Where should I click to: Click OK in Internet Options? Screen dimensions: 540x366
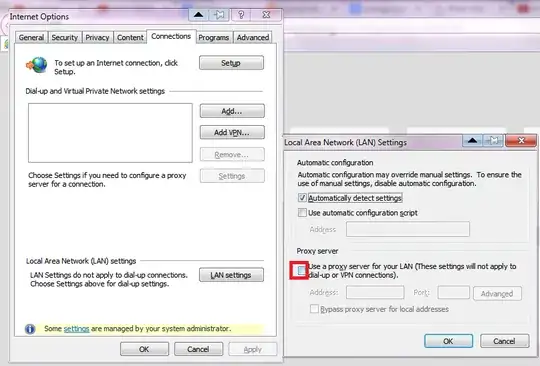tap(144, 349)
